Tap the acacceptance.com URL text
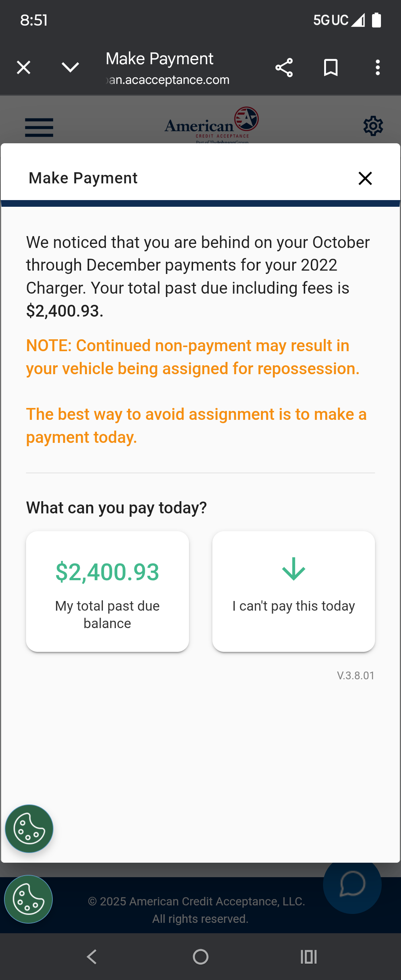 pos(168,80)
